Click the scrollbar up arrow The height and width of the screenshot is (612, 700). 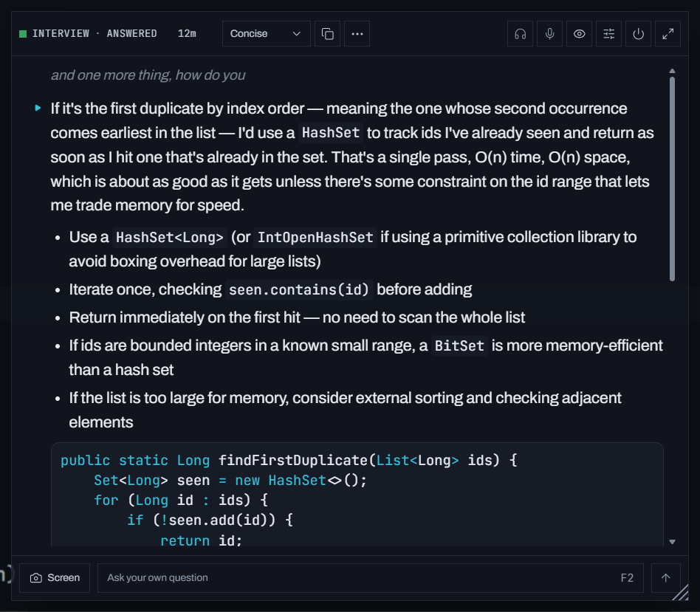tap(673, 71)
